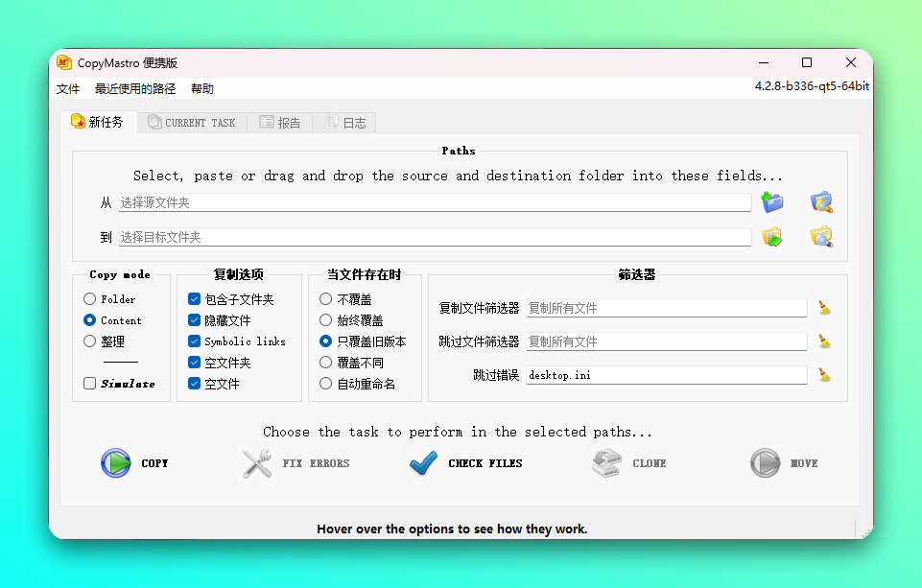This screenshot has width=922, height=588.
Task: Click the blue folder icon to browse the source folder
Action: [772, 202]
